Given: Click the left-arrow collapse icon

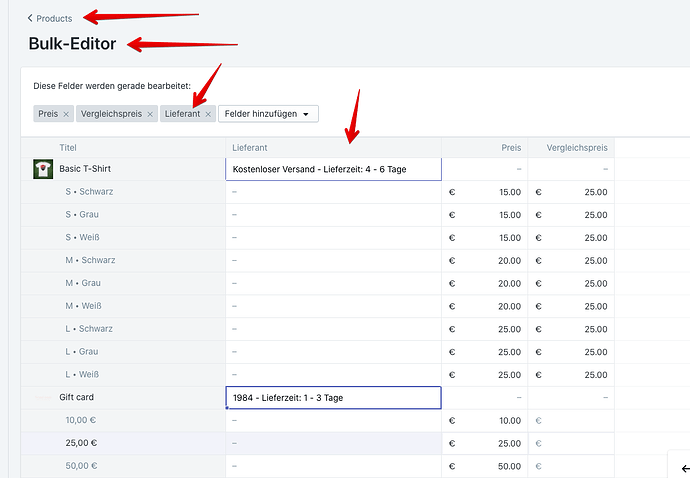Looking at the screenshot, I should (679, 467).
